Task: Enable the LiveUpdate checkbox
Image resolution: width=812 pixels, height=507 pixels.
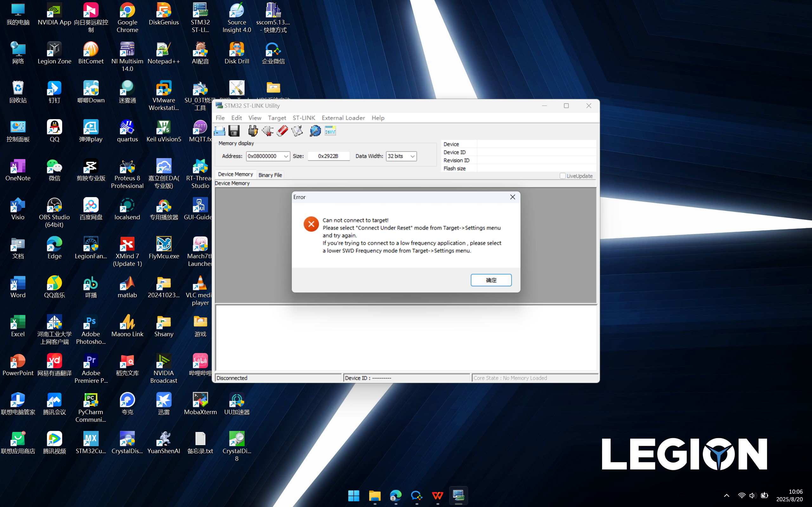Action: 562,176
